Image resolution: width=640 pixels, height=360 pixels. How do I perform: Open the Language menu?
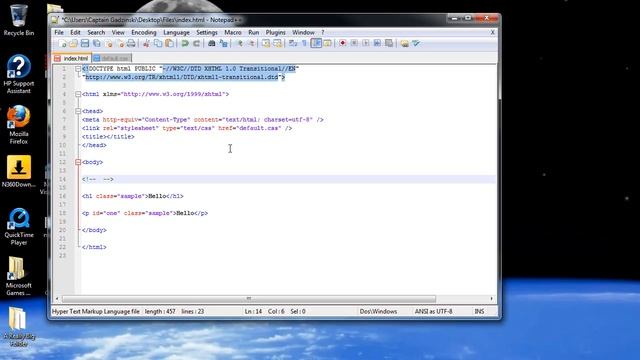176,32
